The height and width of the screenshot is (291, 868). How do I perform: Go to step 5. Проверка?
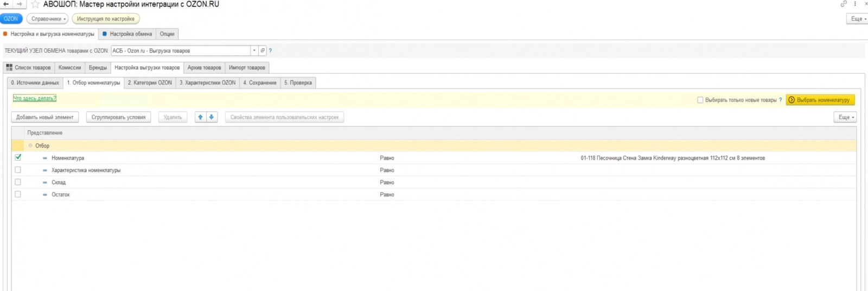tap(298, 83)
